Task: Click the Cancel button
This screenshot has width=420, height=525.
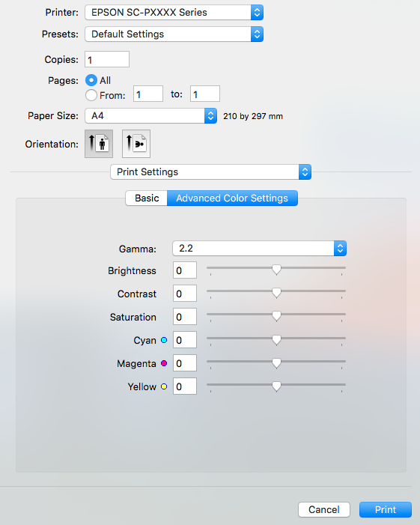Action: [x=324, y=509]
